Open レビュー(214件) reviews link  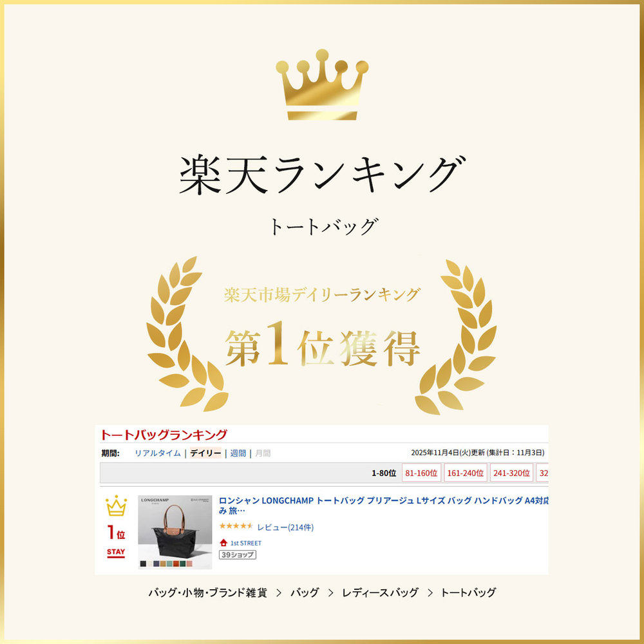tap(285, 527)
